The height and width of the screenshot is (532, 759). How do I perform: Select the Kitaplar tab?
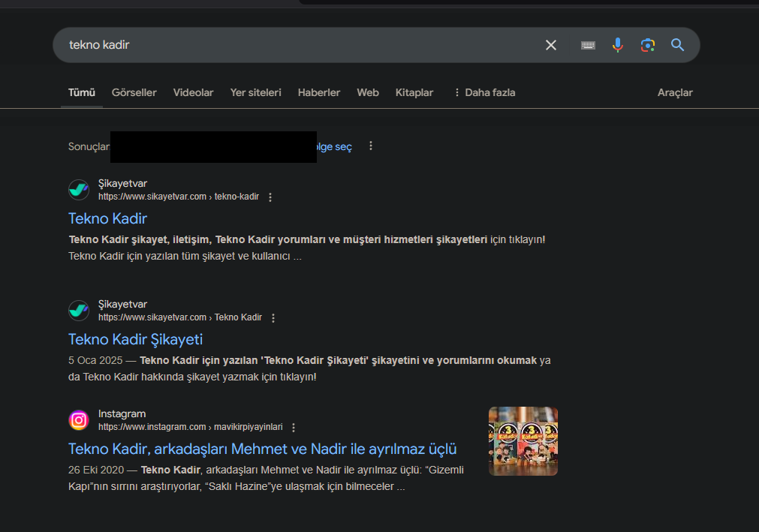414,92
